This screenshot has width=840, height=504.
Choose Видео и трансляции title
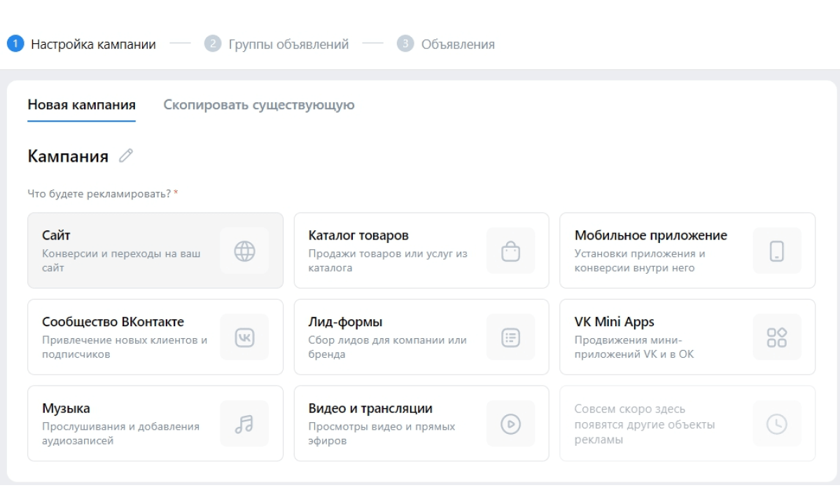(370, 408)
